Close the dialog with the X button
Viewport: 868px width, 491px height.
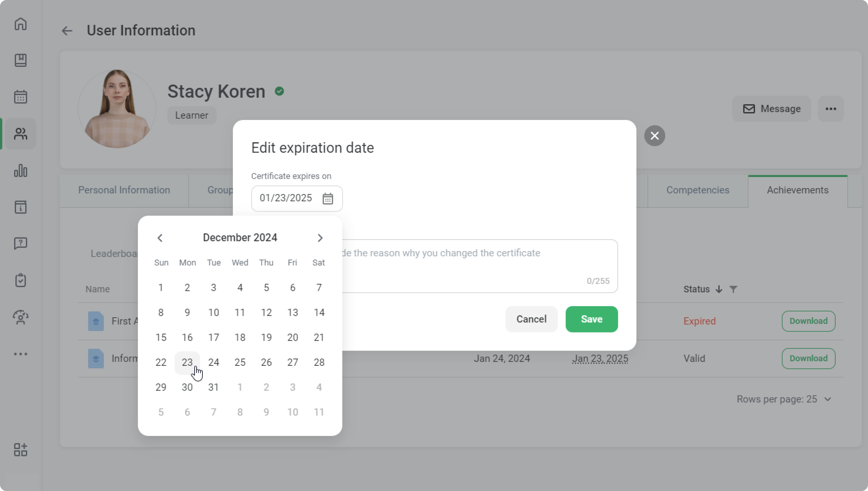[x=654, y=136]
